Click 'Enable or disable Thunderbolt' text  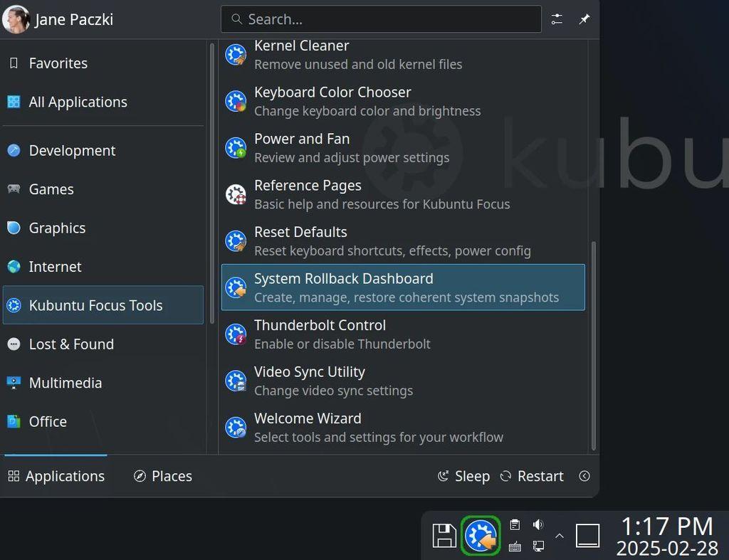tap(342, 344)
